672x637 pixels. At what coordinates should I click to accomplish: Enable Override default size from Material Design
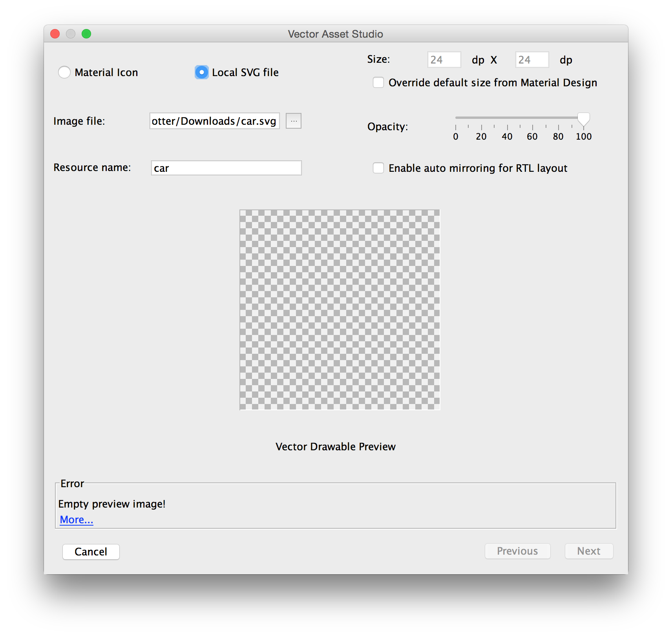(378, 83)
